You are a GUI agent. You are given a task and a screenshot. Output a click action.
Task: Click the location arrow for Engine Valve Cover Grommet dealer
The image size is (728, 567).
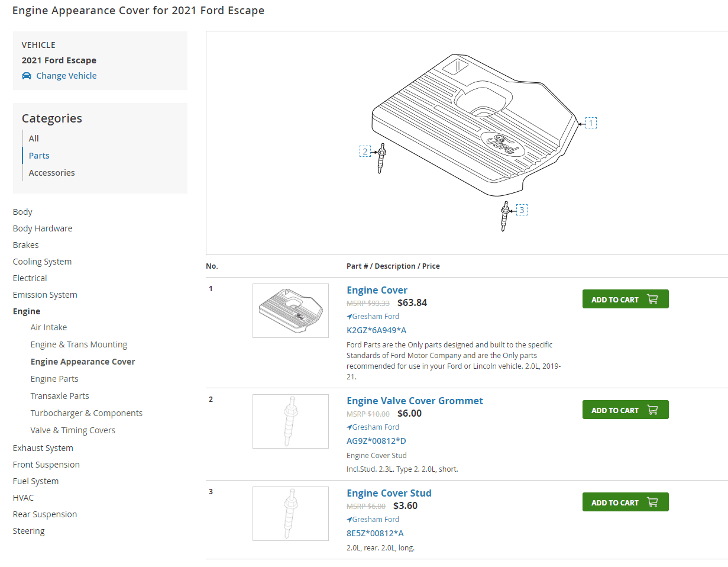tap(349, 427)
